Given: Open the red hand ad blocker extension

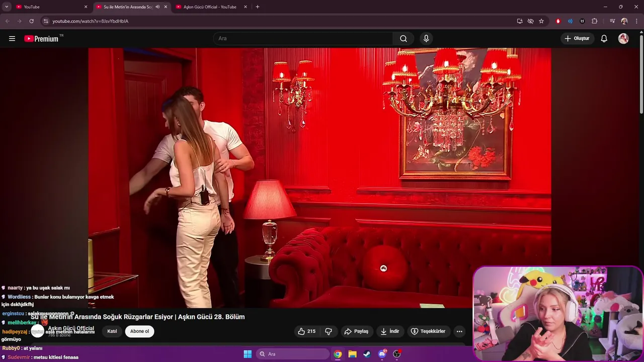Looking at the screenshot, I should tap(558, 21).
